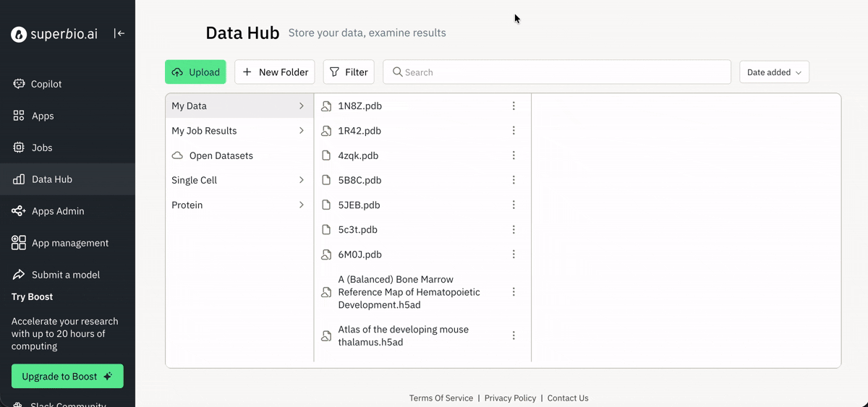Open the three-dot menu for 1N8Z.pdb
Viewport: 868px width, 407px height.
(514, 106)
